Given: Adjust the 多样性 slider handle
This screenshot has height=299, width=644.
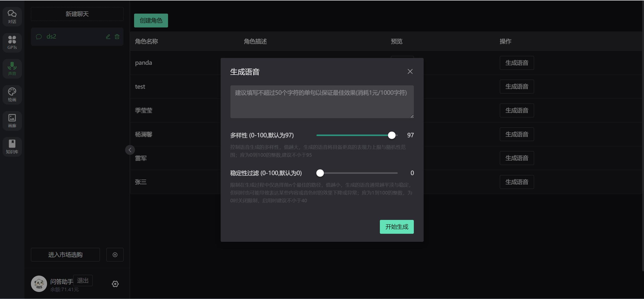Looking at the screenshot, I should (392, 135).
